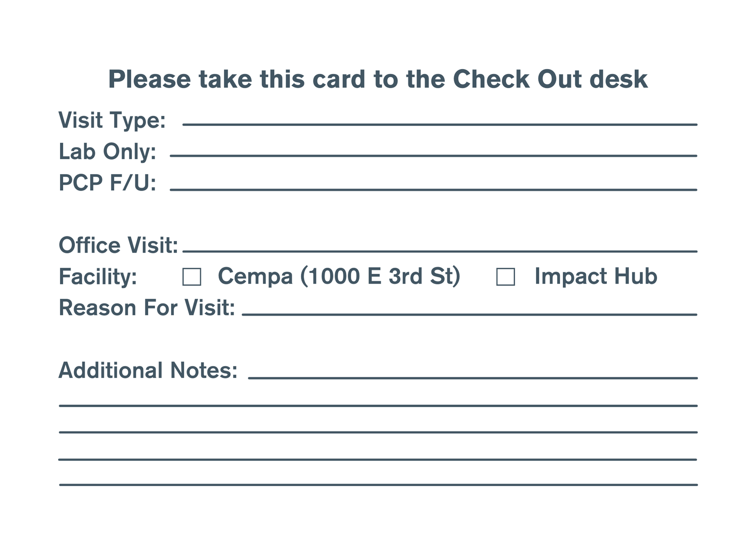Click the PCP F/U label
The width and height of the screenshot is (756, 540).
107,183
